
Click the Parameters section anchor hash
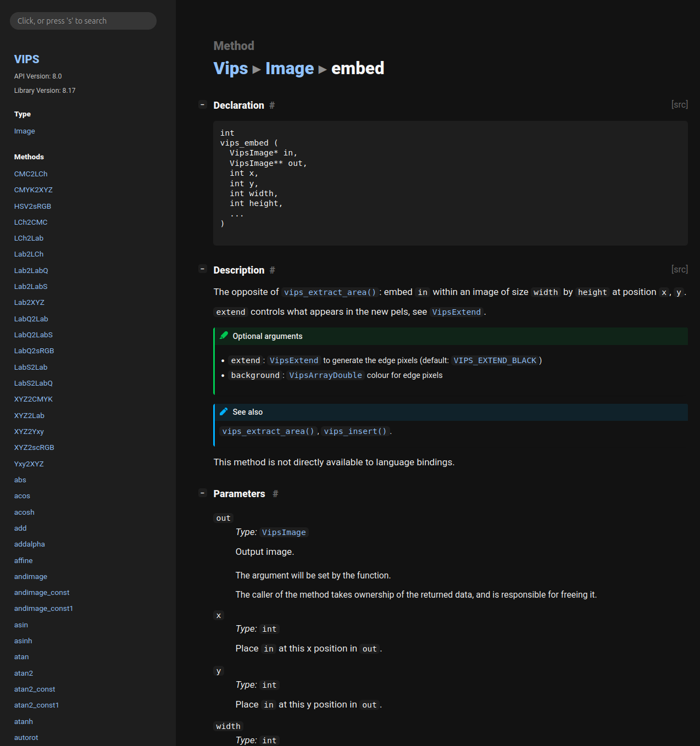click(x=275, y=494)
